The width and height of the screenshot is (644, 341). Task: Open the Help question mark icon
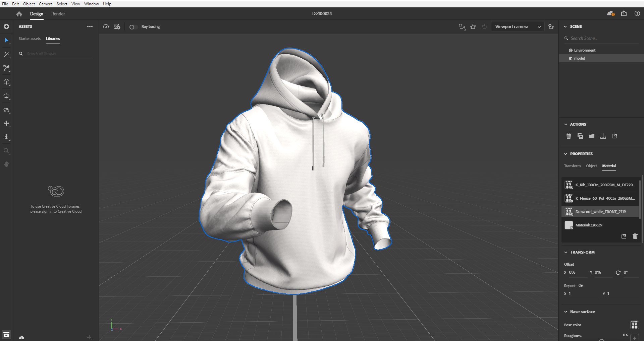point(637,13)
